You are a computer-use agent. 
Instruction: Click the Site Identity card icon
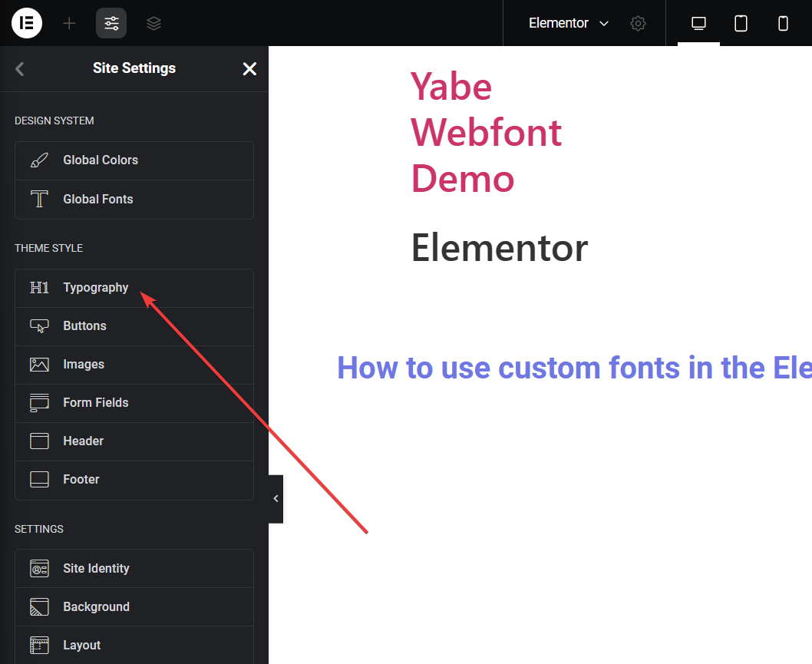tap(39, 569)
